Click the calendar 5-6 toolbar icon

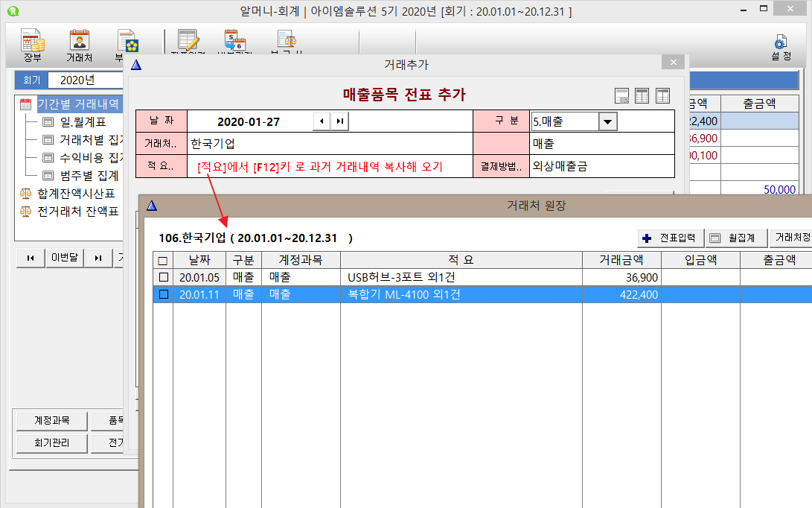[234, 42]
